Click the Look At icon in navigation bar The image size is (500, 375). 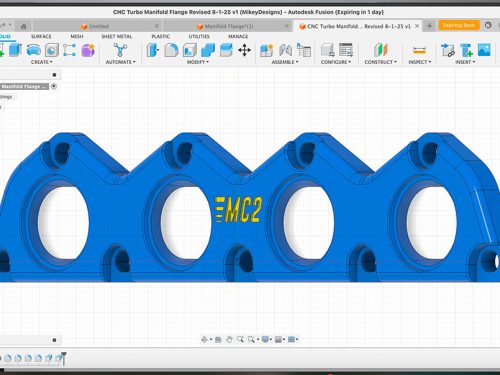coord(218,339)
